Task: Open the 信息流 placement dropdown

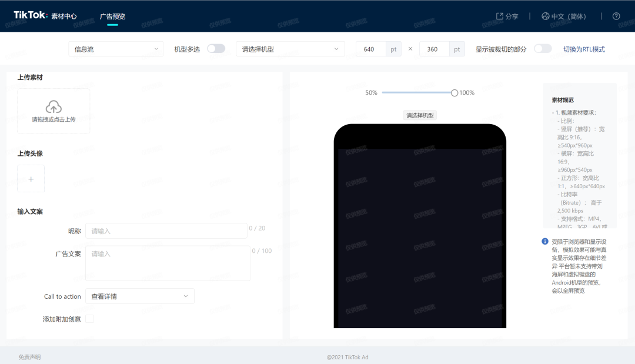Action: click(116, 49)
